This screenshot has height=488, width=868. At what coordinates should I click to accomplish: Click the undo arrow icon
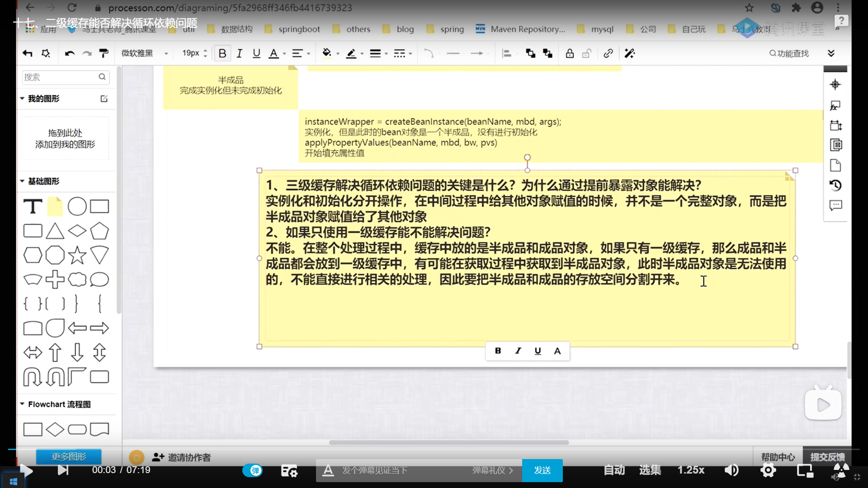pos(69,53)
